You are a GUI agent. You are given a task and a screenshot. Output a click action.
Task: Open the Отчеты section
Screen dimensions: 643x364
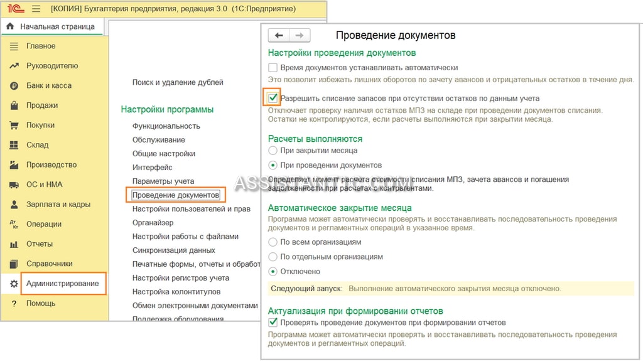[40, 244]
